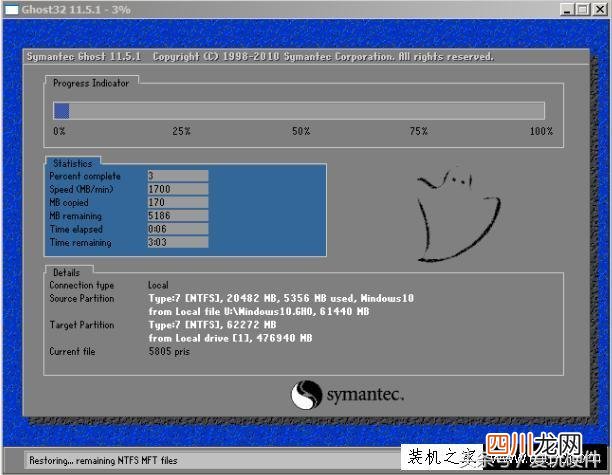This screenshot has height=475, width=612.
Task: Click target text 'Type:7 [NTFS], 62272 MB'
Action: [x=212, y=325]
